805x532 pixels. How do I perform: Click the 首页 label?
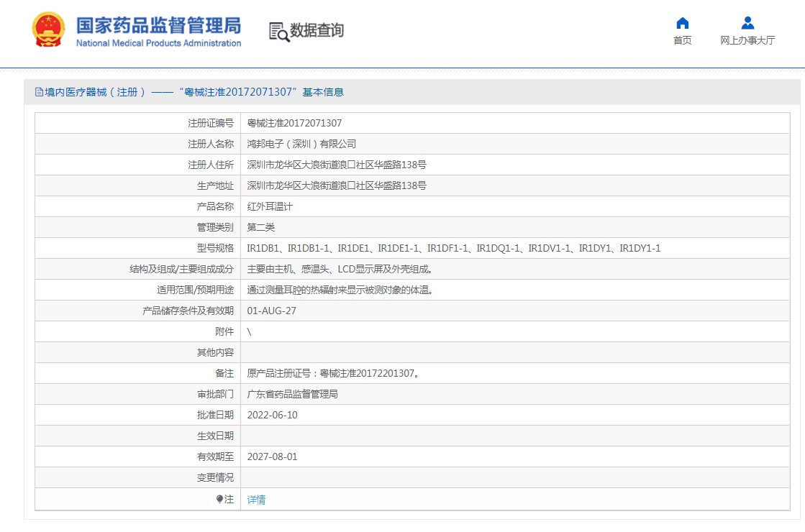(682, 40)
